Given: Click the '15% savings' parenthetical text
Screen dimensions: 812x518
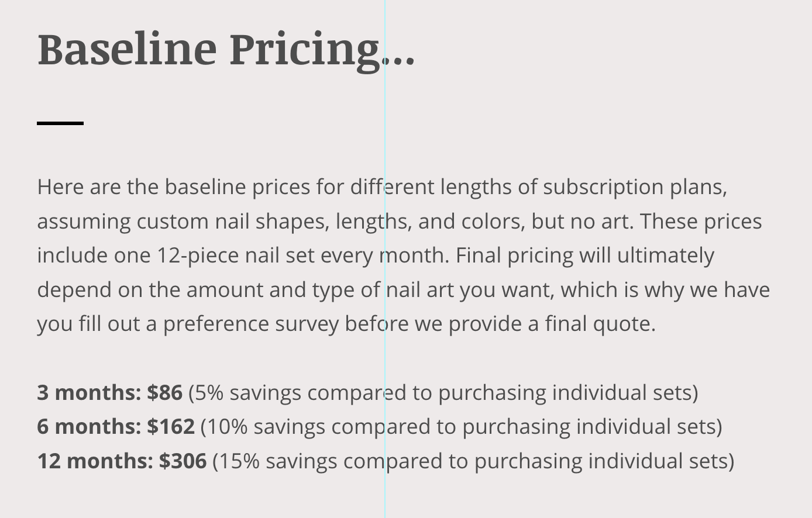Looking at the screenshot, I should pos(473,461).
